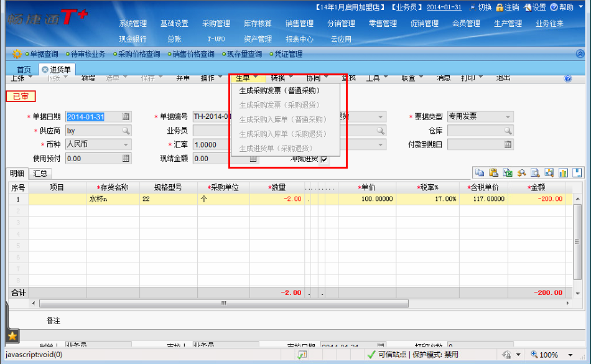
Task: Click the vertical scrollbar thumb of the detail table
Action: click(577, 242)
